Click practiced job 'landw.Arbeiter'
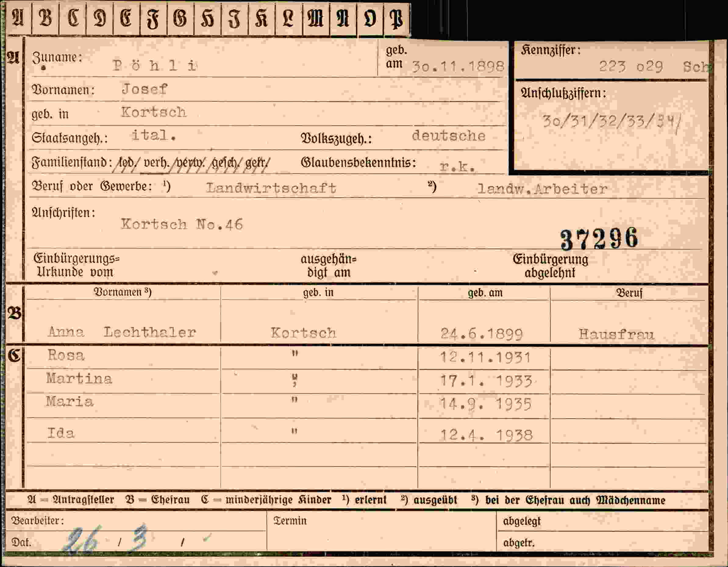728x567 pixels. (x=543, y=189)
